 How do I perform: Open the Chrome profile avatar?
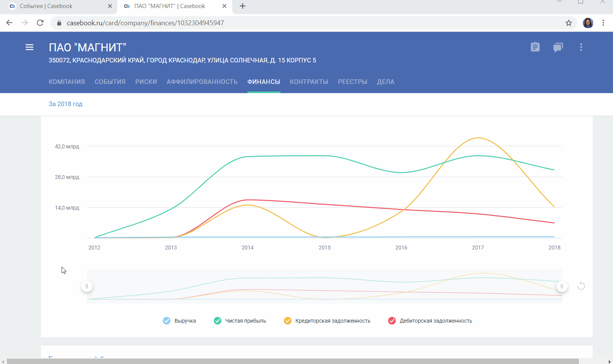[588, 23]
